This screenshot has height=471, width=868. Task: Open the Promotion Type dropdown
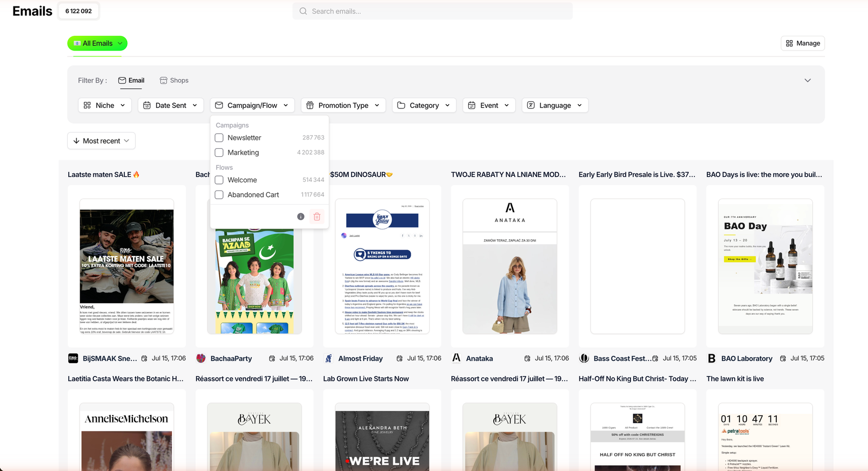[343, 105]
